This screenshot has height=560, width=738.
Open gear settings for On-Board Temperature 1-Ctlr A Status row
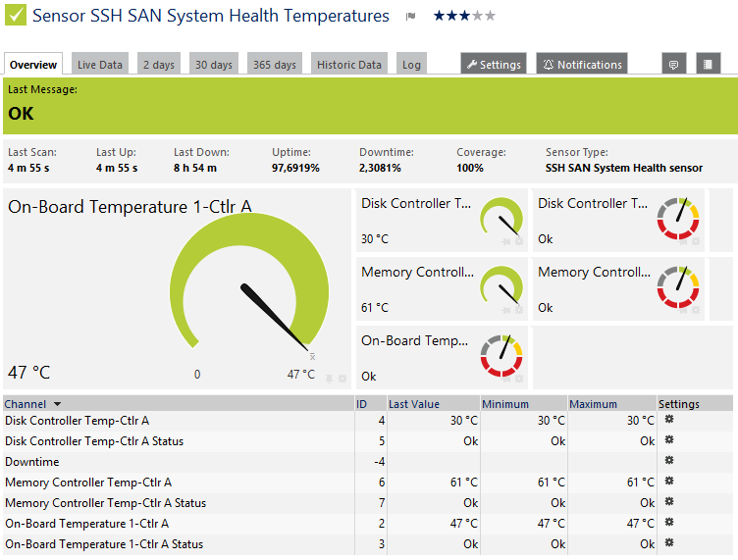(x=669, y=542)
